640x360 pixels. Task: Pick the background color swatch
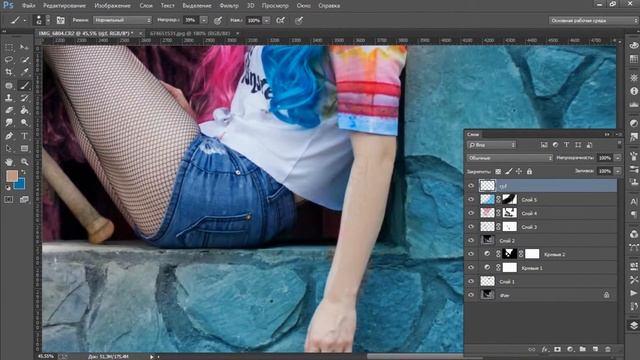coord(21,185)
